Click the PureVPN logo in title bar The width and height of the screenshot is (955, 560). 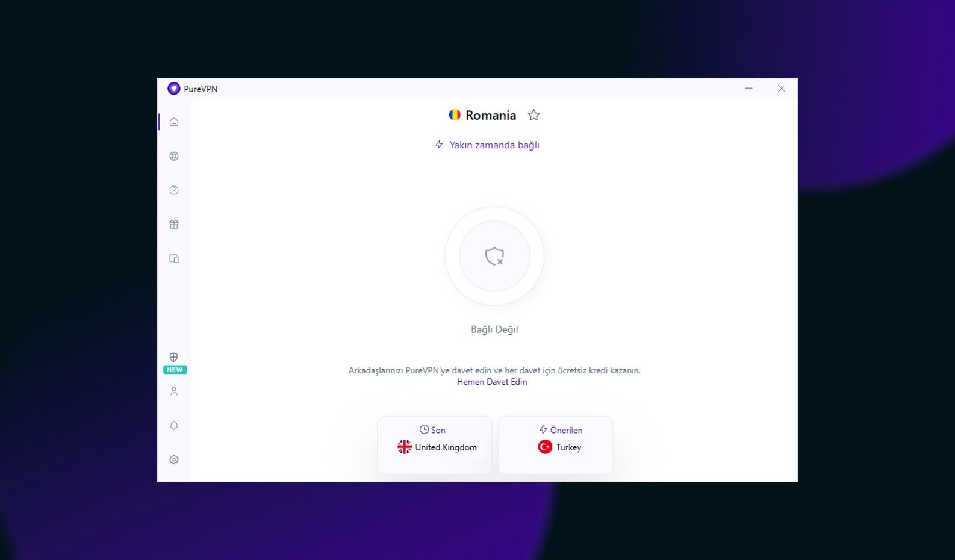(x=174, y=89)
